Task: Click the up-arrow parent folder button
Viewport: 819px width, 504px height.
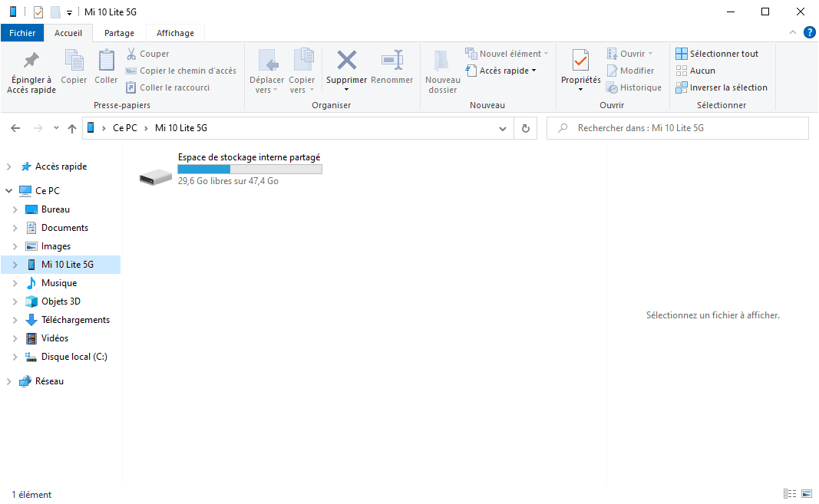Action: click(x=72, y=129)
